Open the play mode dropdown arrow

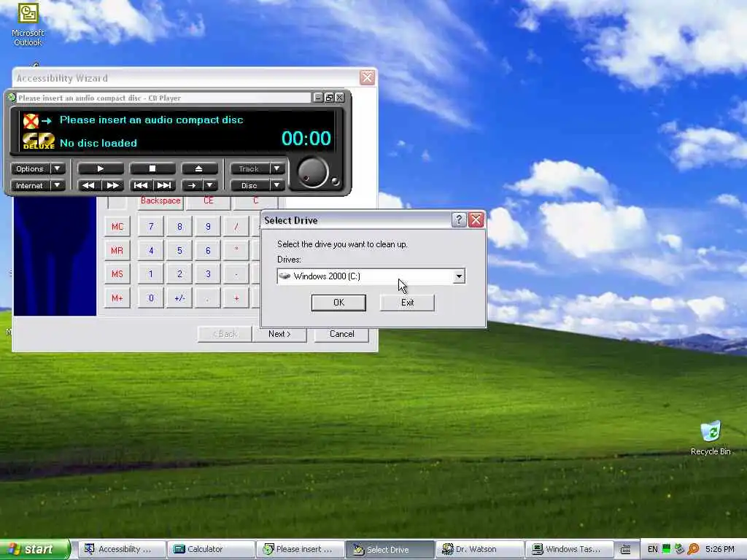pyautogui.click(x=209, y=185)
